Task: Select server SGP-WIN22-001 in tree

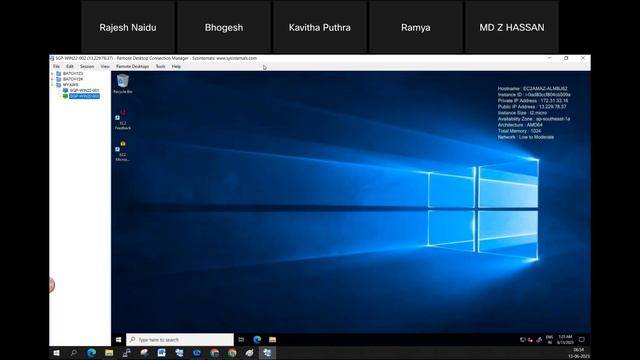Action: 84,90
